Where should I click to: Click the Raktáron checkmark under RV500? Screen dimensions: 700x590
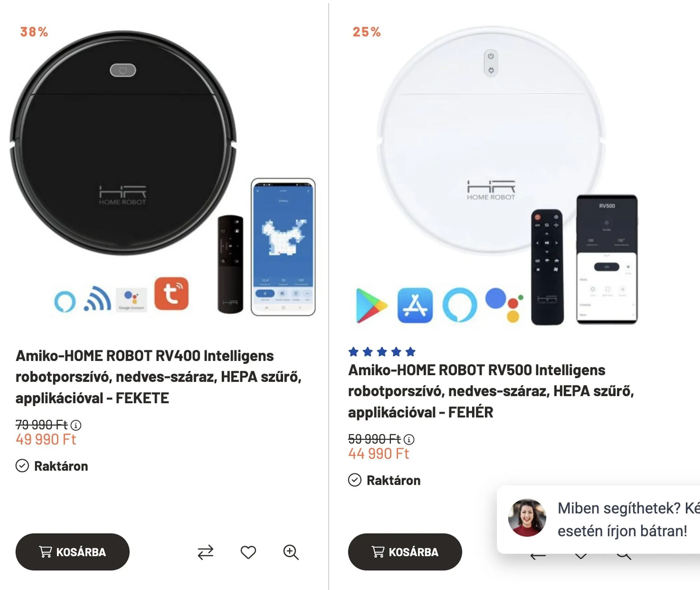(x=355, y=480)
